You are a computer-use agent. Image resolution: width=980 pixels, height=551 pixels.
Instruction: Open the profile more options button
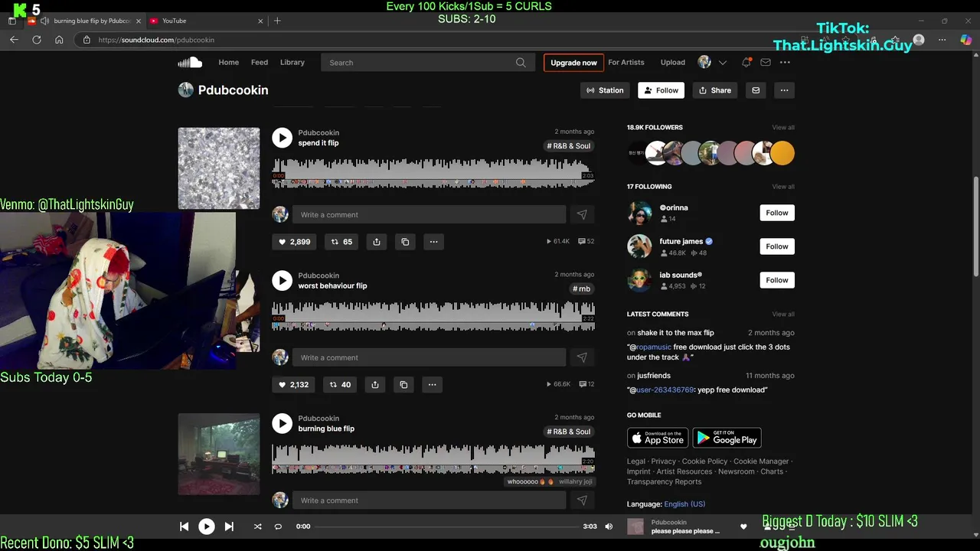(784, 90)
